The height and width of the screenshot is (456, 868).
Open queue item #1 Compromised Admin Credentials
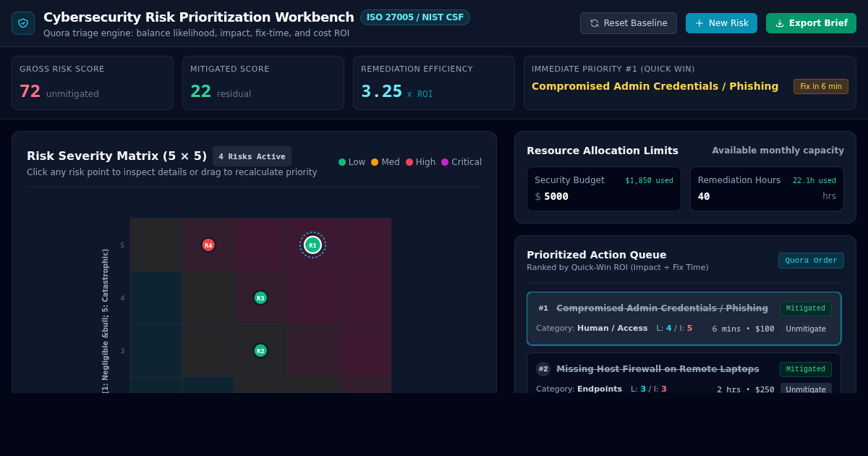tap(684, 318)
